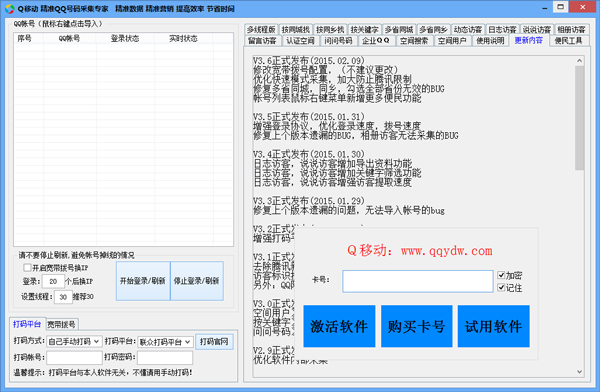Open the 多省同城 tab
The image size is (600, 392).
pyautogui.click(x=399, y=29)
